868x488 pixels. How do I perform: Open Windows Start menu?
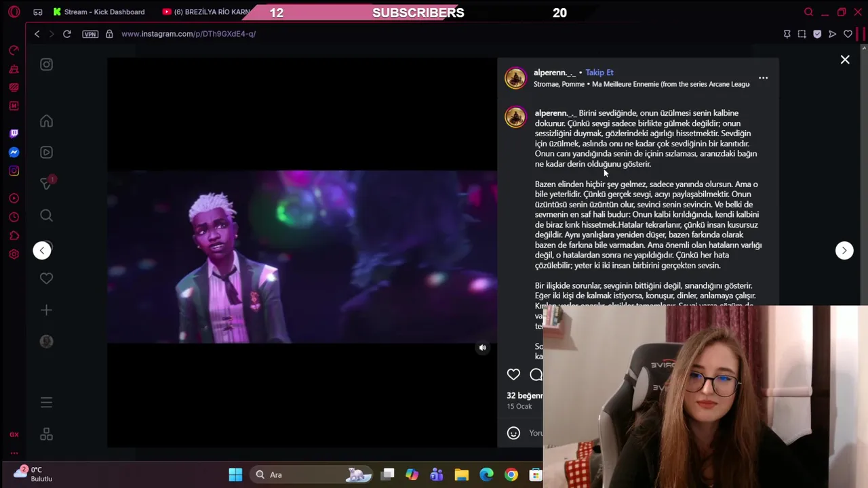(235, 474)
